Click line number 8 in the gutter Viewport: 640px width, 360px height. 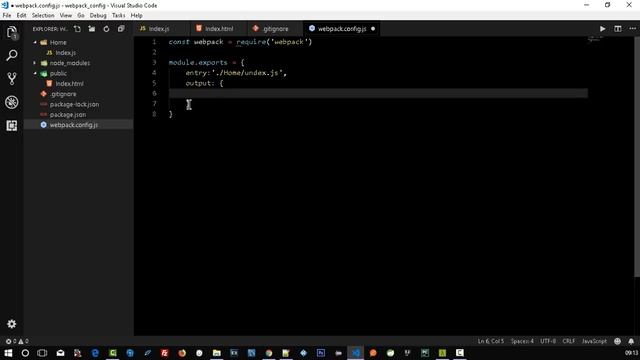coord(154,114)
